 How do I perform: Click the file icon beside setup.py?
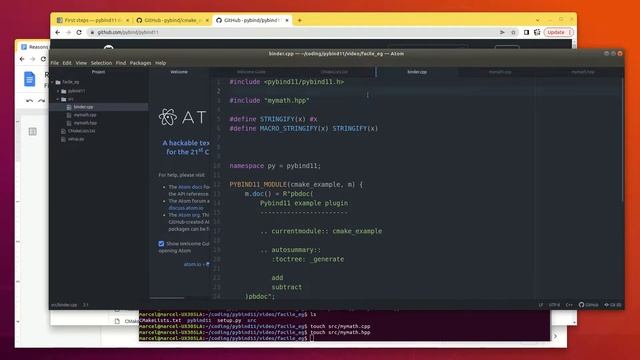(63, 139)
